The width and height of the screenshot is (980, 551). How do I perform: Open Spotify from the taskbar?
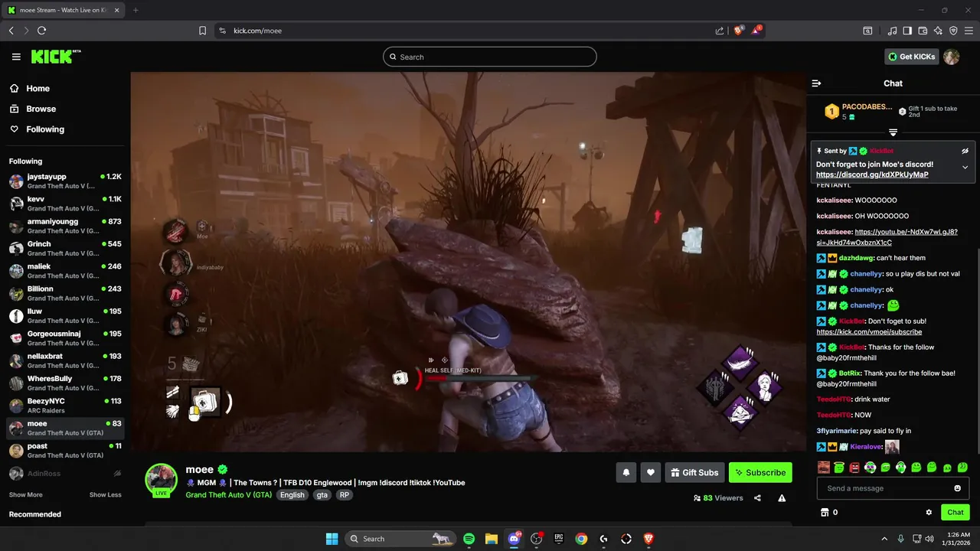[469, 539]
